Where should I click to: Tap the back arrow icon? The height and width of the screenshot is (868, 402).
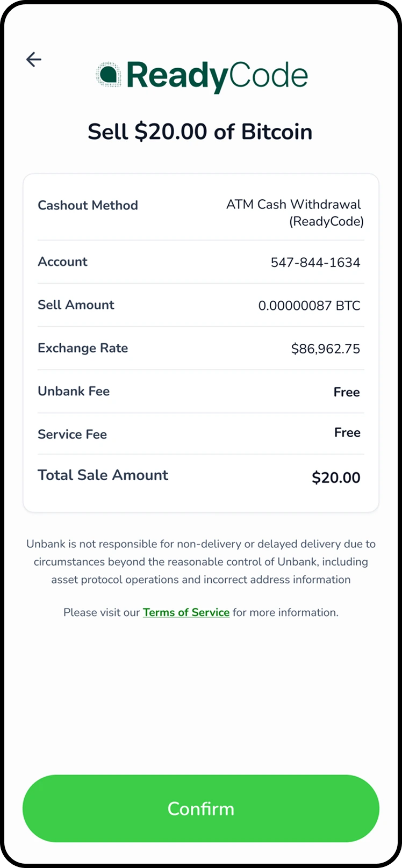(x=34, y=59)
